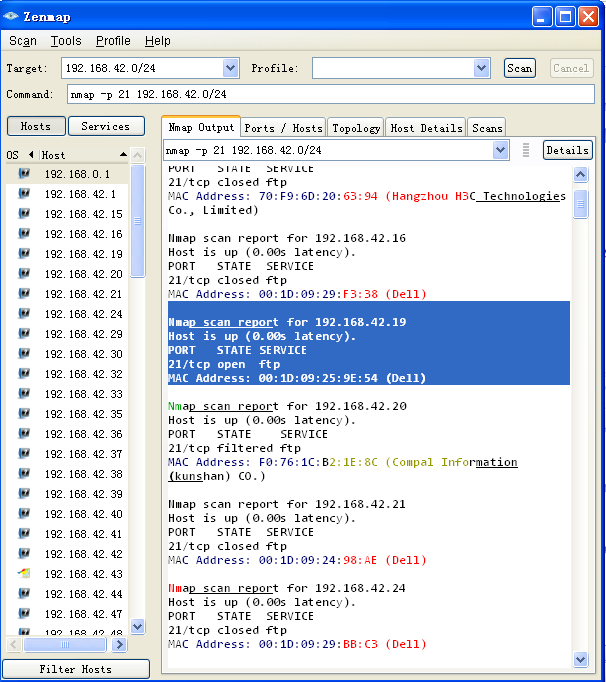Select host 192.168.42.43 in the list
The height and width of the screenshot is (682, 606).
84,574
